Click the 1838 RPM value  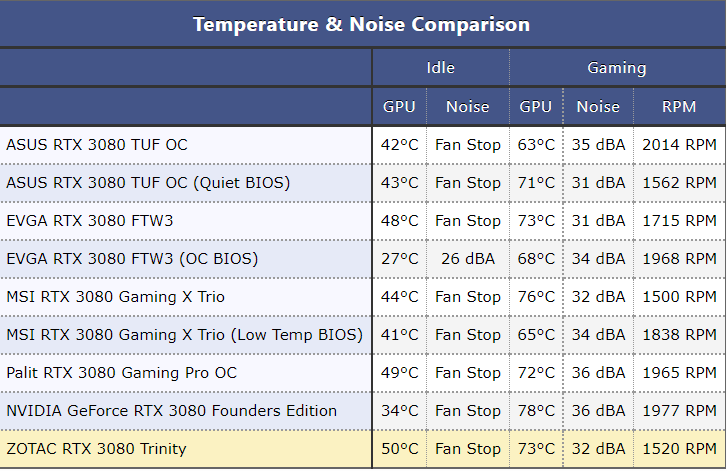pos(679,335)
